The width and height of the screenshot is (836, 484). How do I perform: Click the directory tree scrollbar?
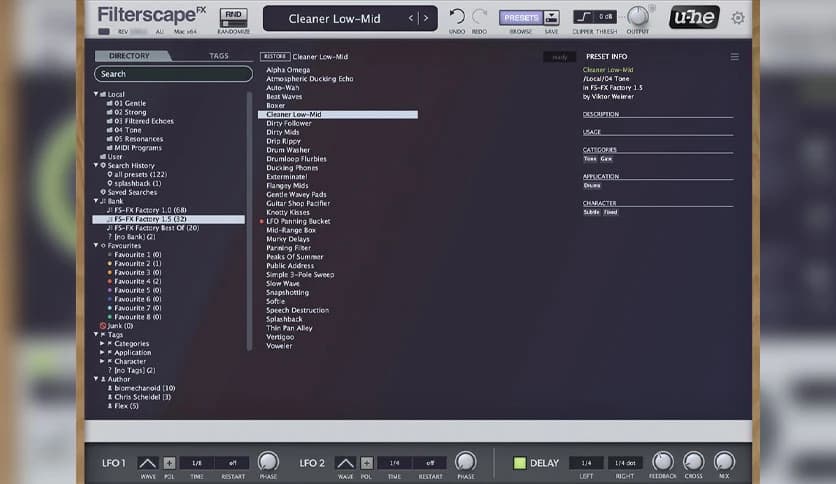click(x=248, y=221)
